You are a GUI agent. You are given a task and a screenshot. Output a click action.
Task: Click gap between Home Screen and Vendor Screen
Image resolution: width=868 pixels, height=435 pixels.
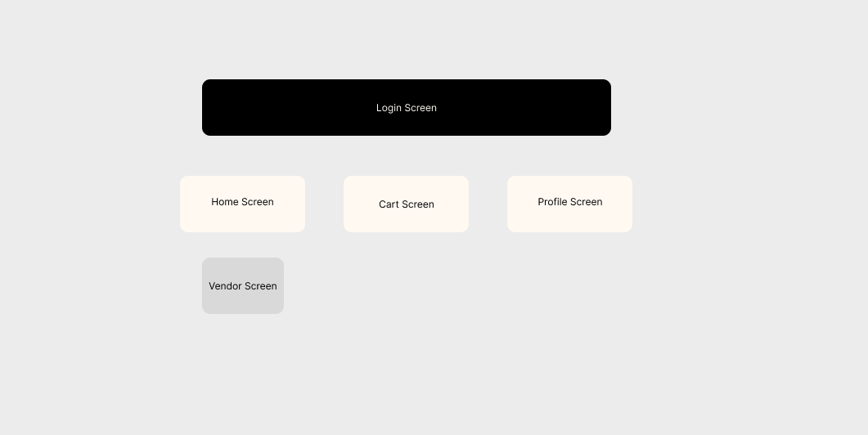coord(242,244)
